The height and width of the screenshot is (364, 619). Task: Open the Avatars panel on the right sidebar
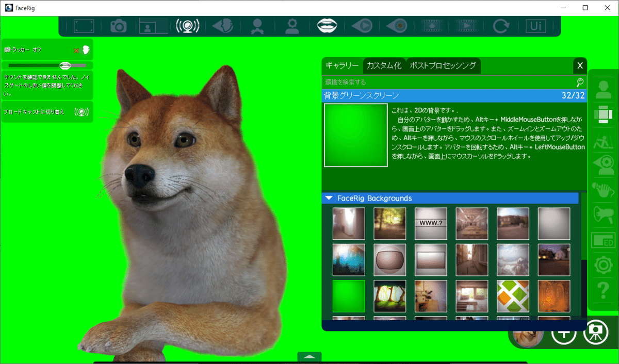pyautogui.click(x=604, y=89)
